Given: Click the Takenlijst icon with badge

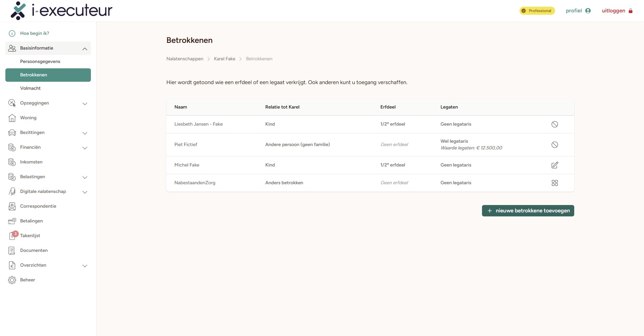Looking at the screenshot, I should click(x=12, y=236).
